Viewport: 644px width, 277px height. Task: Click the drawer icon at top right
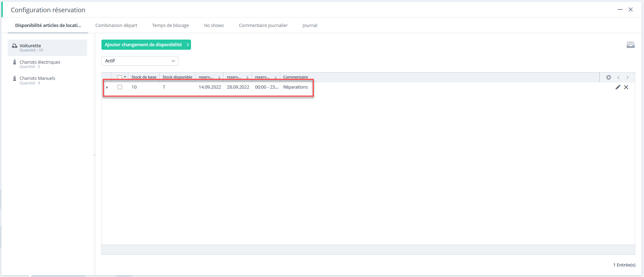(631, 45)
